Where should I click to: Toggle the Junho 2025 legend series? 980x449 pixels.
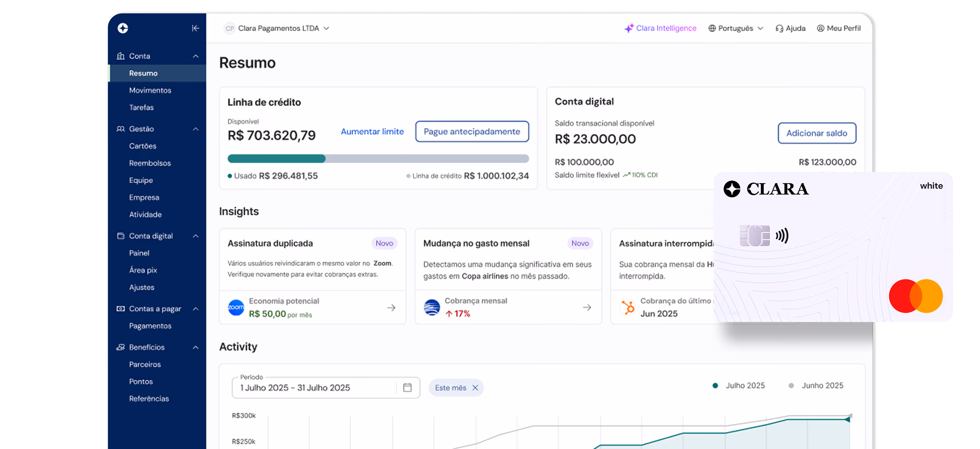[x=816, y=385]
